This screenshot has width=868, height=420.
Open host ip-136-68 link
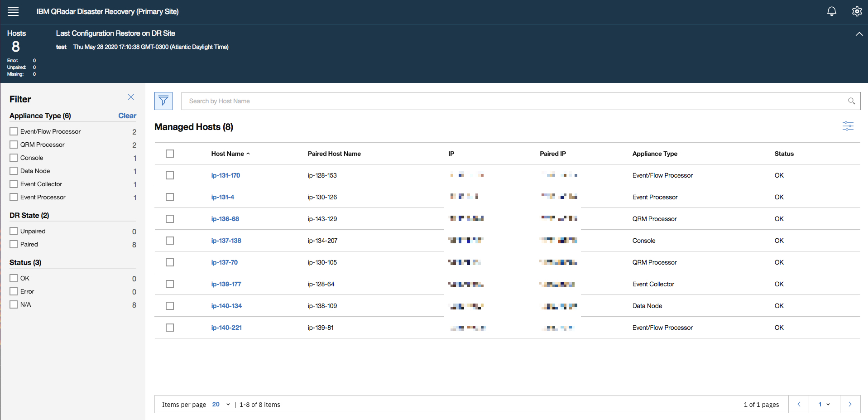pos(225,219)
